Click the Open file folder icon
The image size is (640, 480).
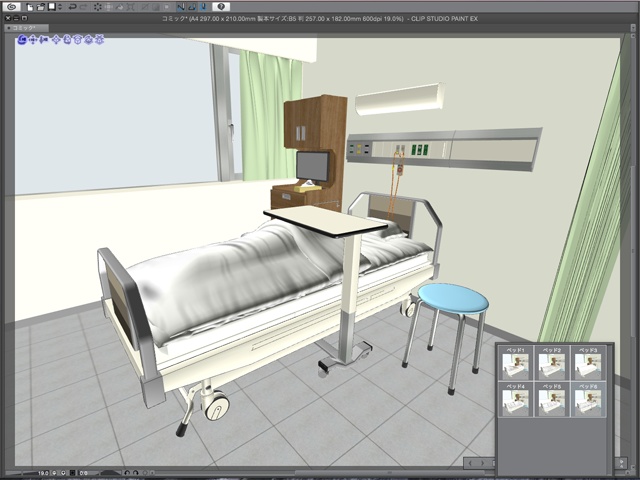40,7
